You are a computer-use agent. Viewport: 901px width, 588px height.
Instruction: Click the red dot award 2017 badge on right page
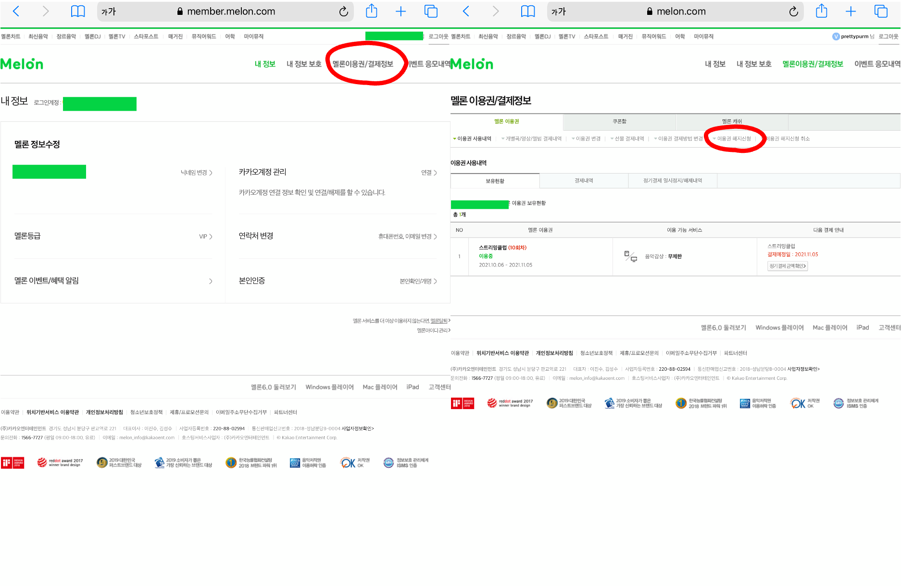pyautogui.click(x=510, y=403)
